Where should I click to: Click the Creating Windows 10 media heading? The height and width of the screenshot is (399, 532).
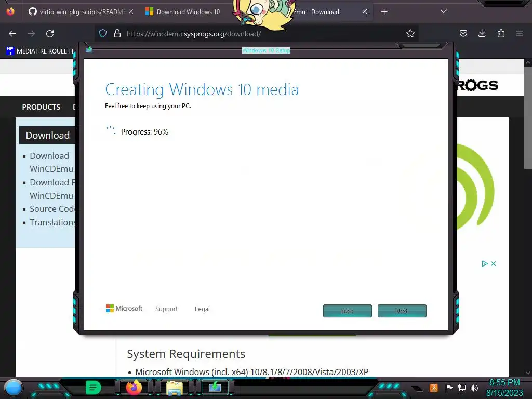202,89
